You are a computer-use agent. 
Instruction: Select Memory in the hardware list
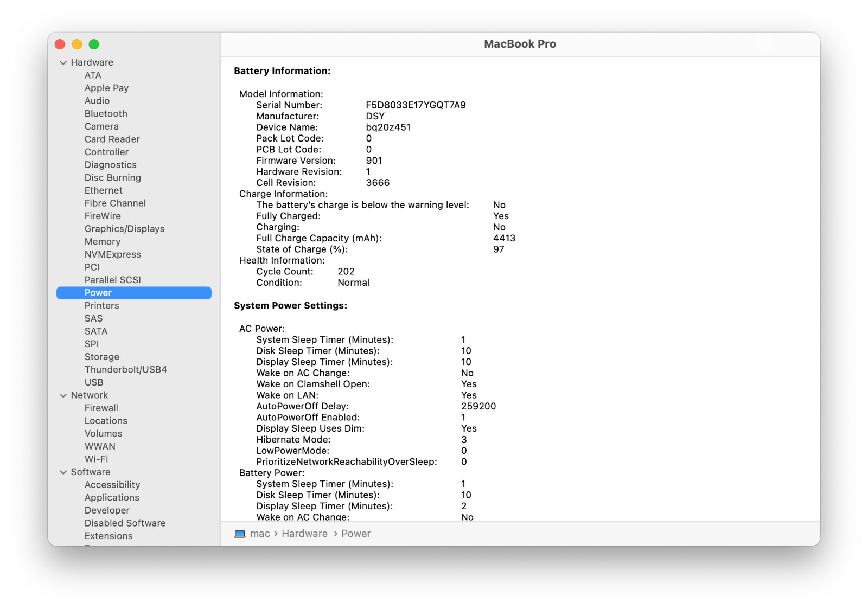pos(103,242)
